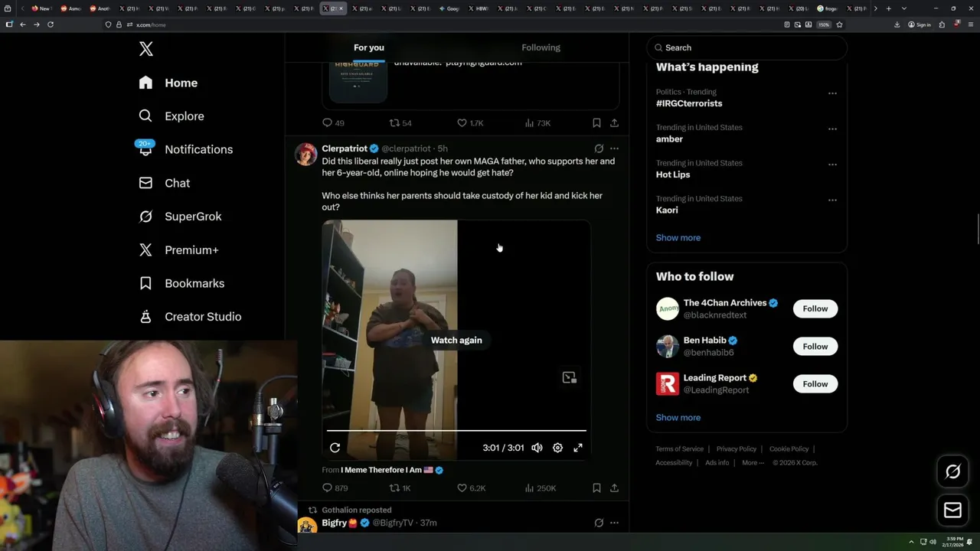Follow Leading Report
This screenshot has height=551, width=980.
[x=815, y=383]
